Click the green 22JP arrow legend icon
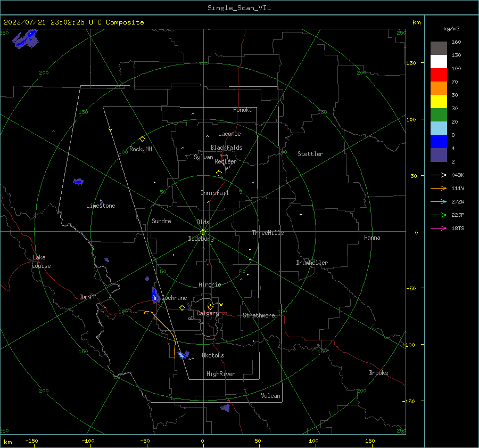The image size is (479, 448). pyautogui.click(x=439, y=215)
